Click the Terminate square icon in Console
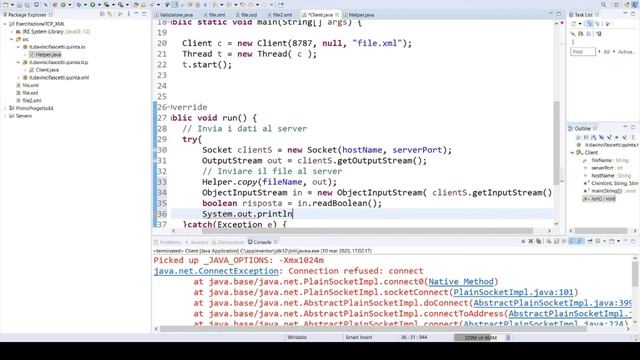The image size is (640, 360). coord(523,241)
